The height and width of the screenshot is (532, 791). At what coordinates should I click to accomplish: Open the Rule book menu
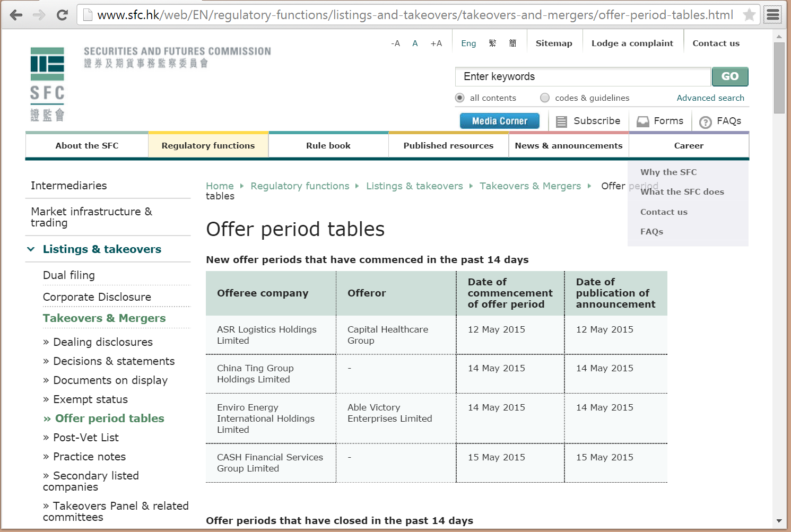[x=328, y=145]
